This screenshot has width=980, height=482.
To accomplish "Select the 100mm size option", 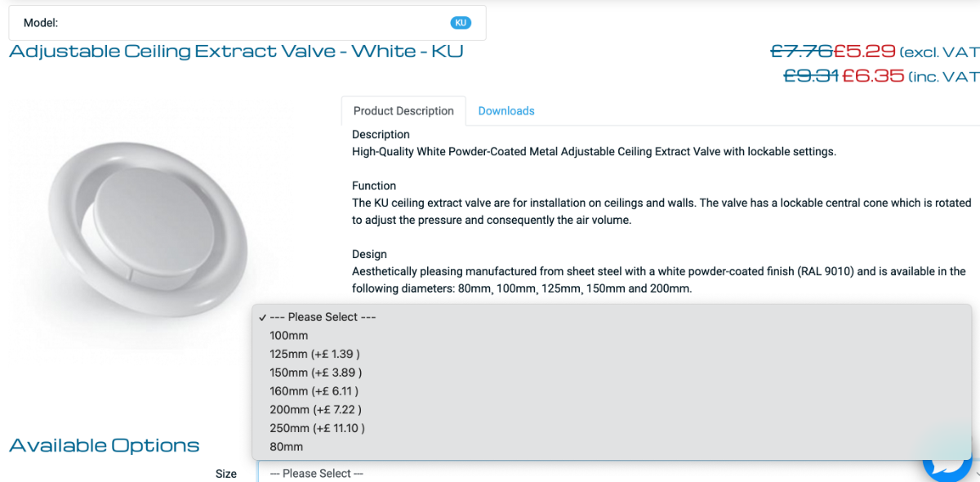I will (x=289, y=336).
